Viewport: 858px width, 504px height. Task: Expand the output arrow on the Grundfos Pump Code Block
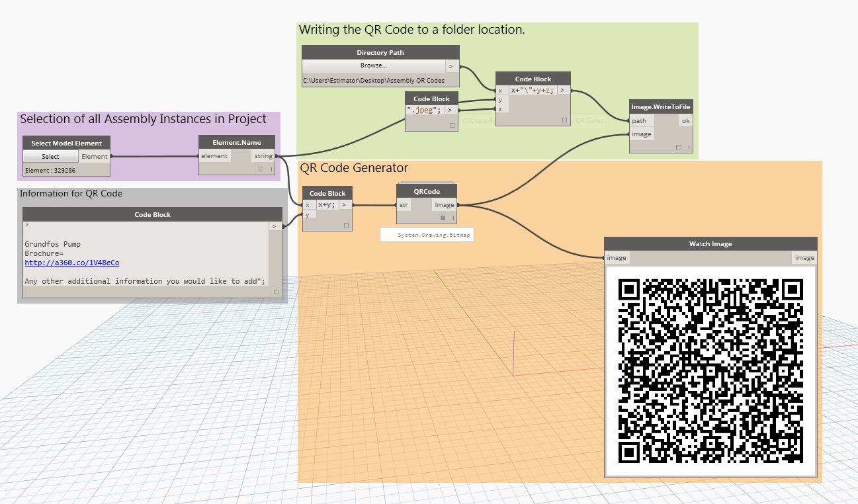pos(273,226)
